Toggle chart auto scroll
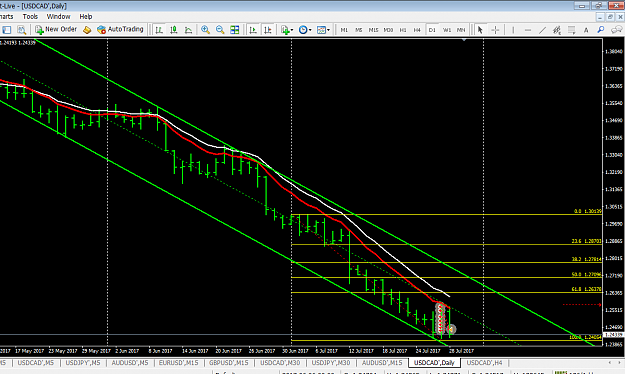 [x=253, y=30]
